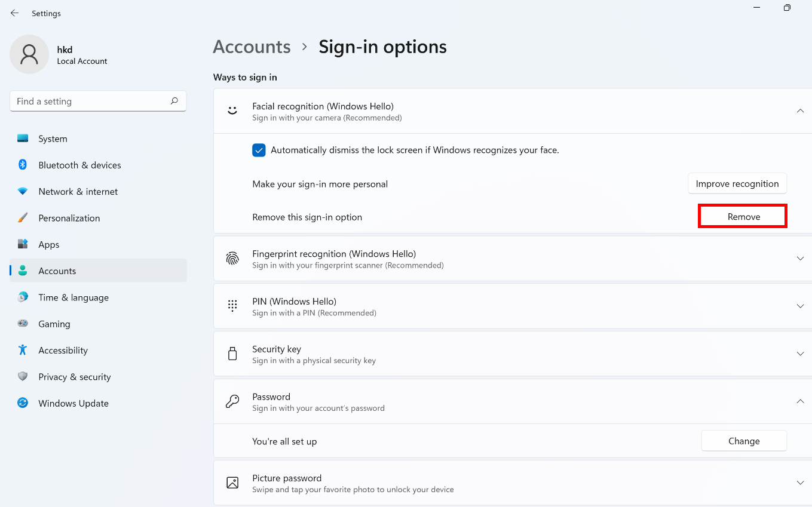
Task: Click the Improve recognition button
Action: [737, 184]
